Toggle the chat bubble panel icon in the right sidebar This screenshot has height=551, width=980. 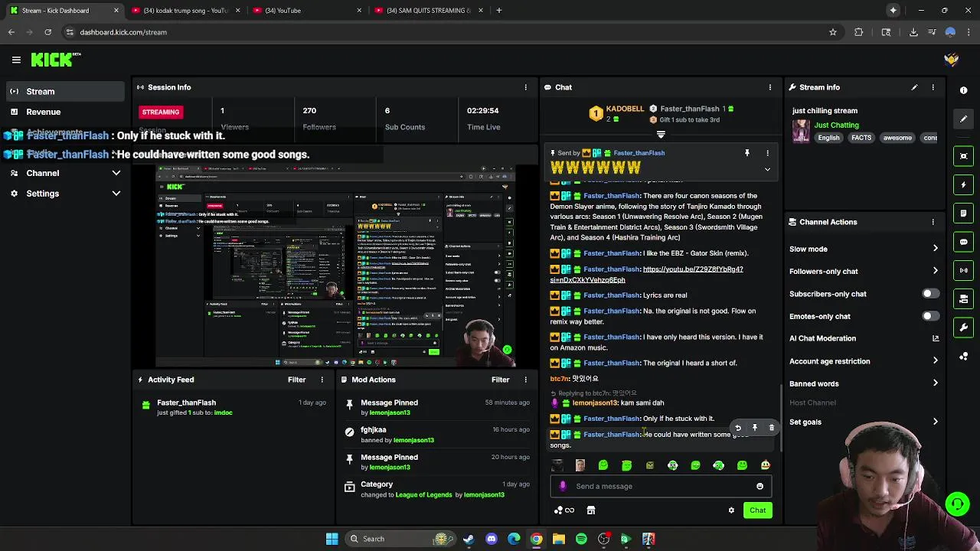tap(963, 242)
